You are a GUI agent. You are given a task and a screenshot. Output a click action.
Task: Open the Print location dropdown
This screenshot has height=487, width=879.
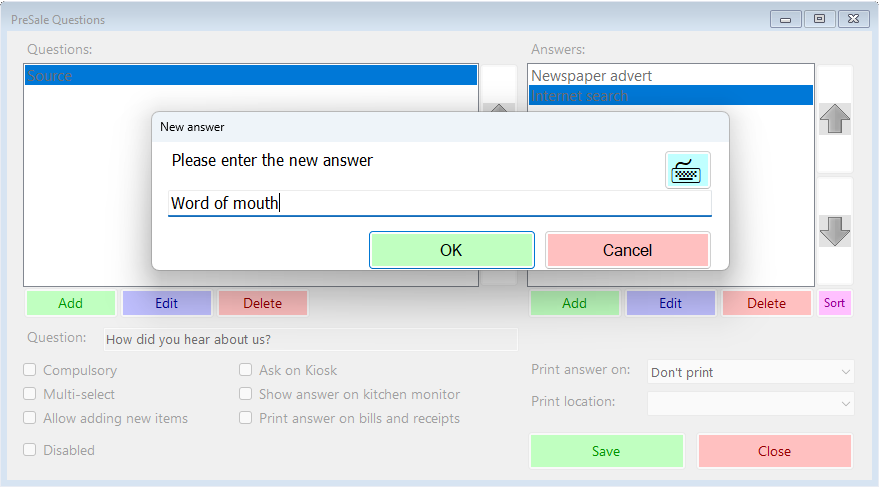click(750, 403)
